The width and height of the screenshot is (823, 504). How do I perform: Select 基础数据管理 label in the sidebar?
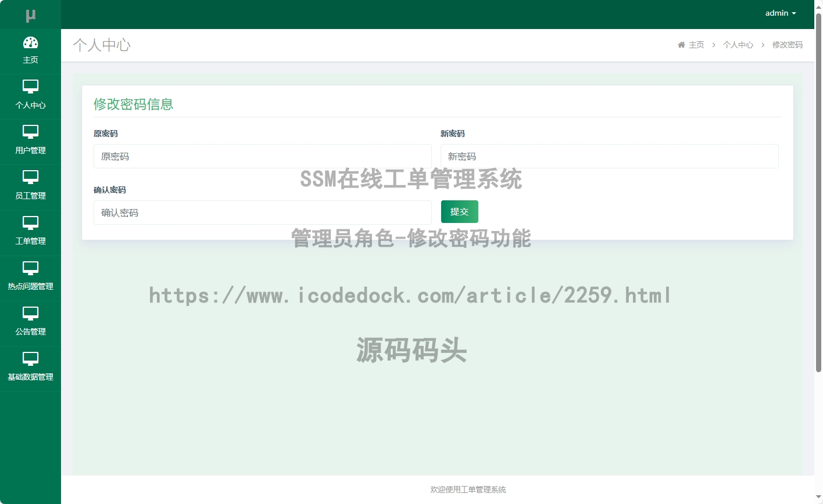[x=30, y=377]
